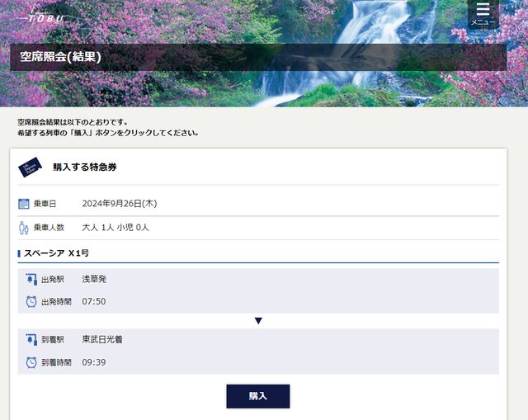Click the down arrow between departure and arrival
This screenshot has width=528, height=420.
(258, 321)
